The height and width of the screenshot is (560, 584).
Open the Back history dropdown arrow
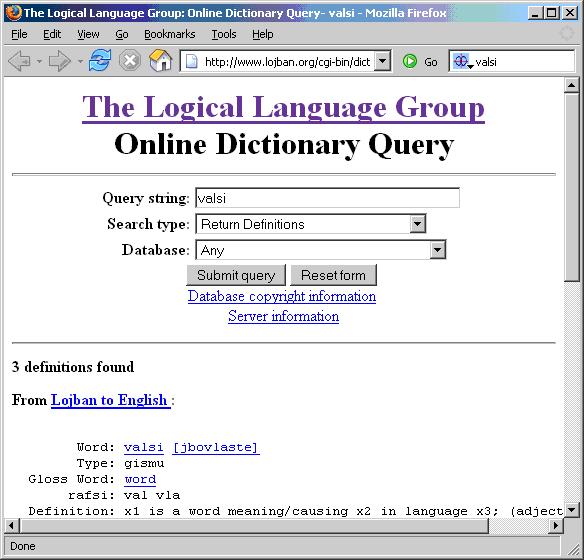pos(39,61)
